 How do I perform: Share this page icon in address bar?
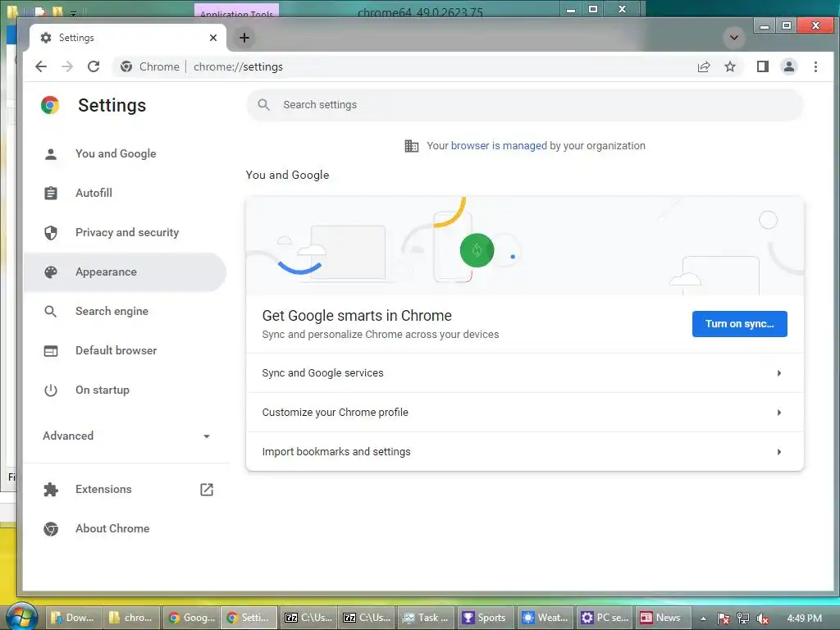point(704,66)
